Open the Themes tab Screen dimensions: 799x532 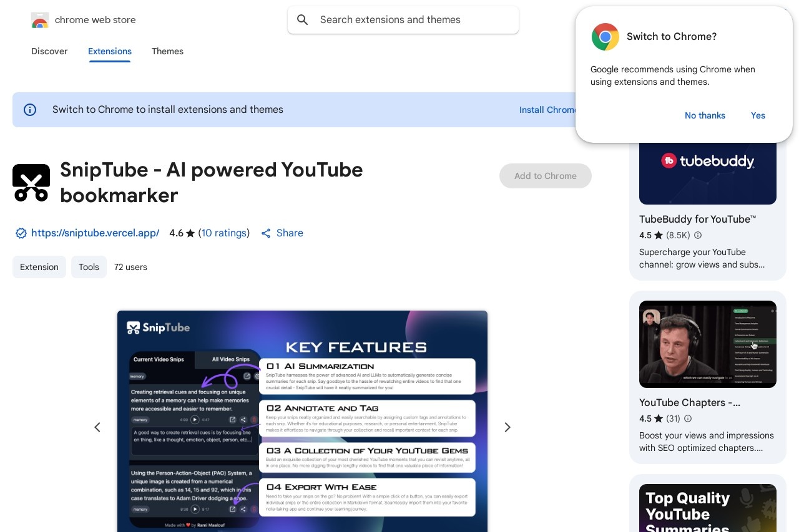point(167,51)
